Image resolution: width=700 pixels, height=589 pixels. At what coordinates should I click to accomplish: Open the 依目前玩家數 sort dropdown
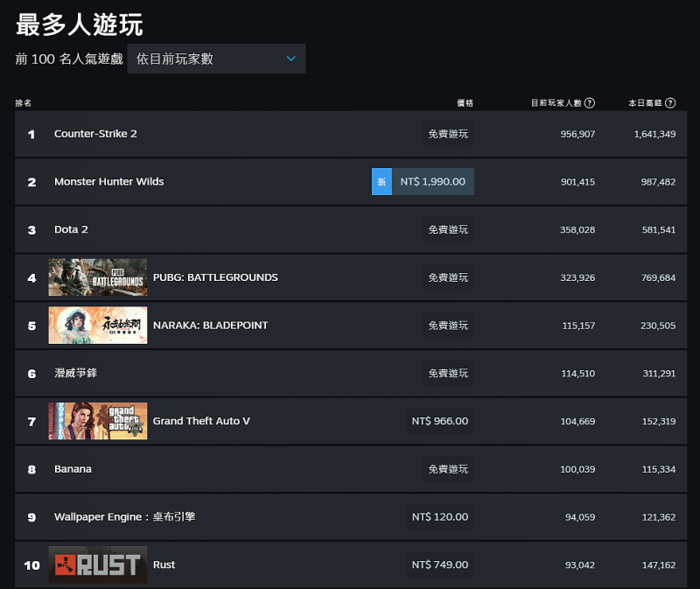216,59
